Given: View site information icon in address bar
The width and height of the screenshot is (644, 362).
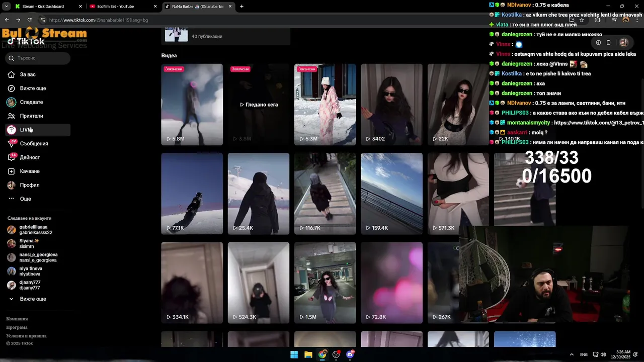Looking at the screenshot, I should point(43,20).
